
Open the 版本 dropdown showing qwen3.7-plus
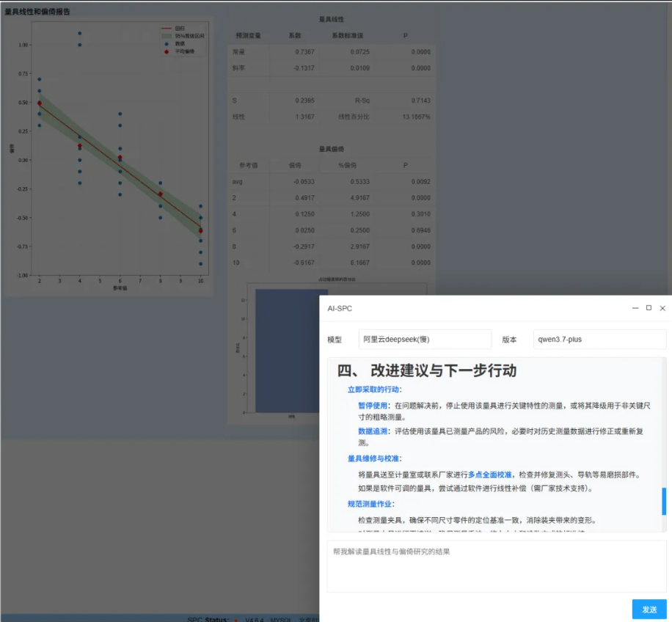point(599,340)
